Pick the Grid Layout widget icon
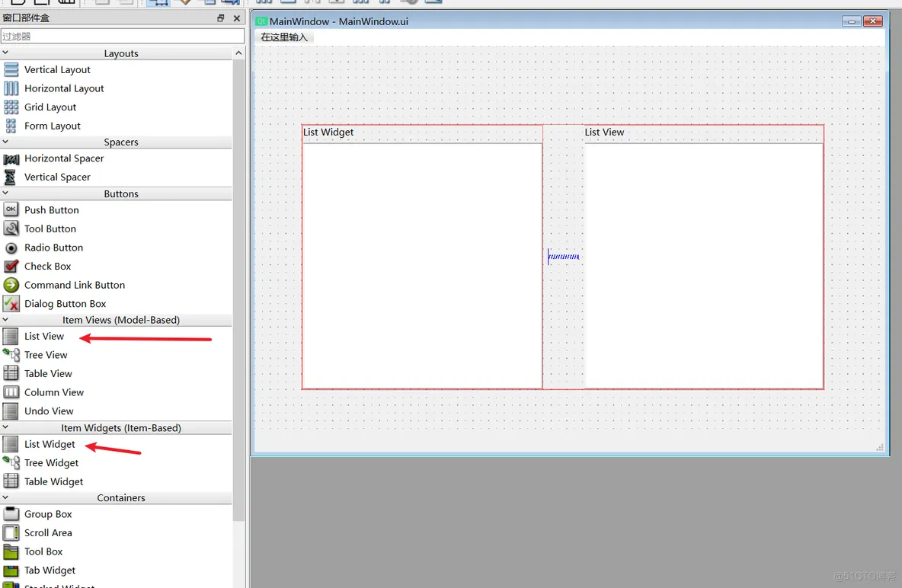The height and width of the screenshot is (588, 902). 11,107
